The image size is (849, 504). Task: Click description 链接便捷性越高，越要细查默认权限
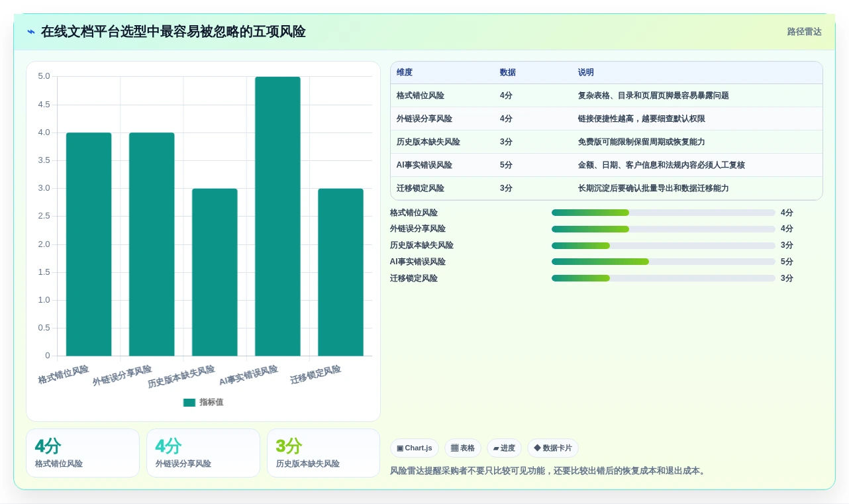(642, 119)
